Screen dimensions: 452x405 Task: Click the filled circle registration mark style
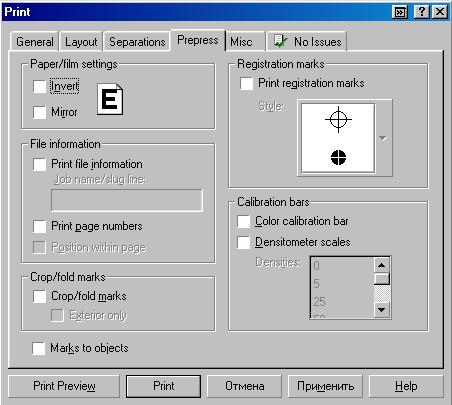[x=338, y=157]
